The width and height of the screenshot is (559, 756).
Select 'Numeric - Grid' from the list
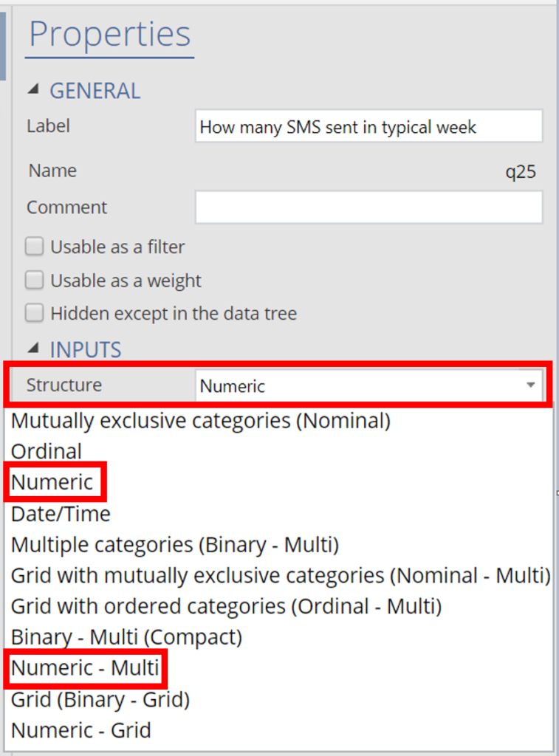[x=83, y=730]
